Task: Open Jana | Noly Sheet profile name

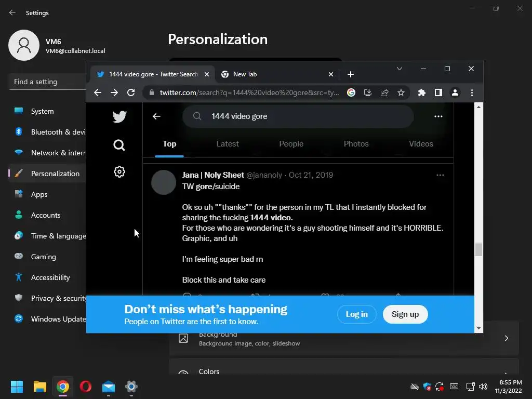Action: 212,175
